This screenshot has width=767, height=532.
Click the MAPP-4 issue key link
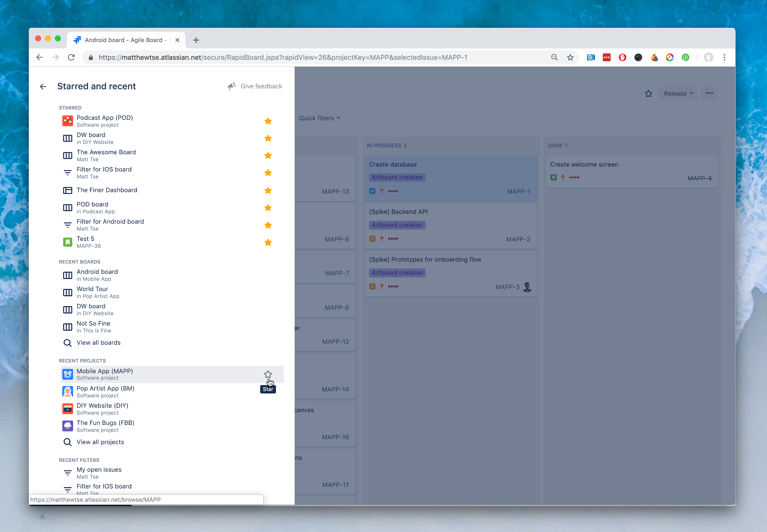pos(699,178)
